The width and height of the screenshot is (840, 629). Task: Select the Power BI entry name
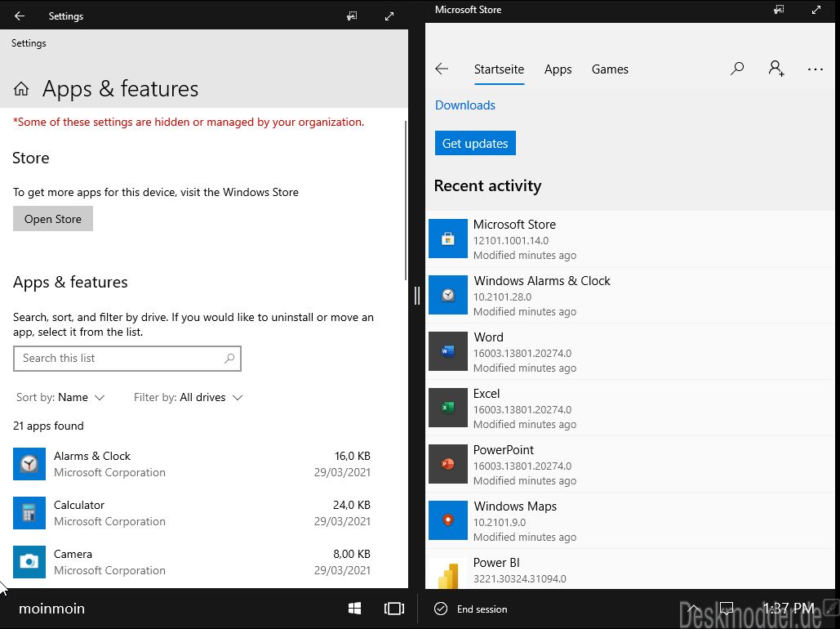click(496, 563)
